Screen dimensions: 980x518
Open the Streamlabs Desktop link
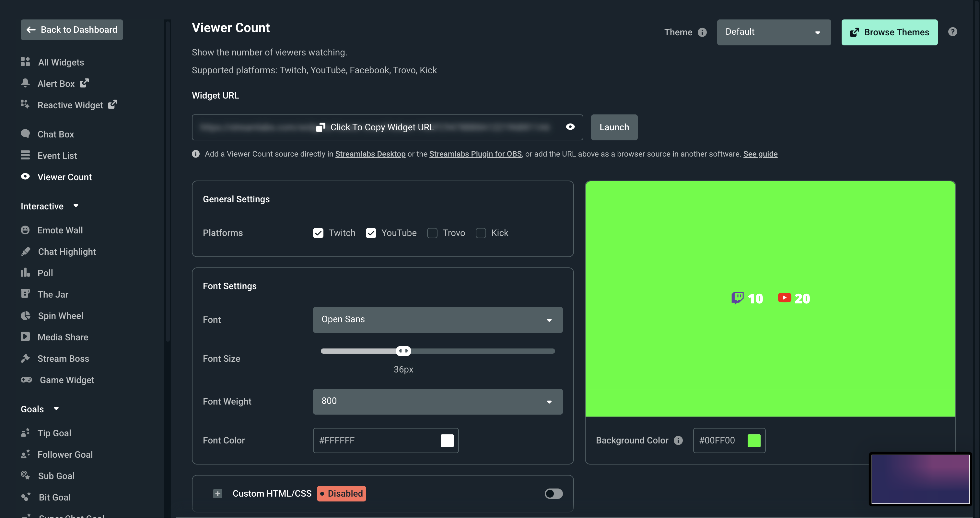370,154
